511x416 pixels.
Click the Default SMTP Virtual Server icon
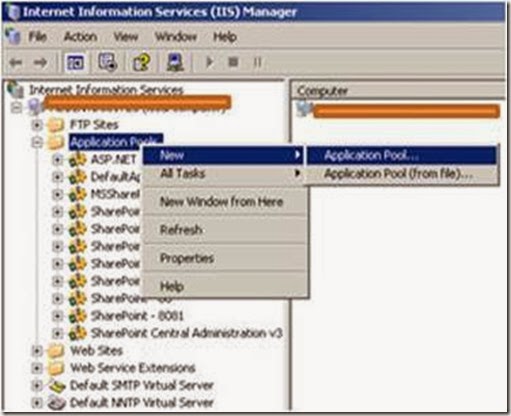(56, 386)
